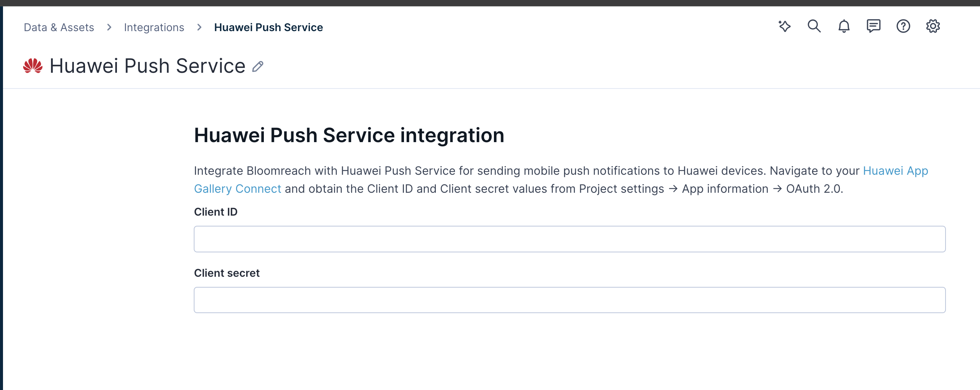
Task: Click the Huawei Push Service integration heading
Action: (350, 135)
